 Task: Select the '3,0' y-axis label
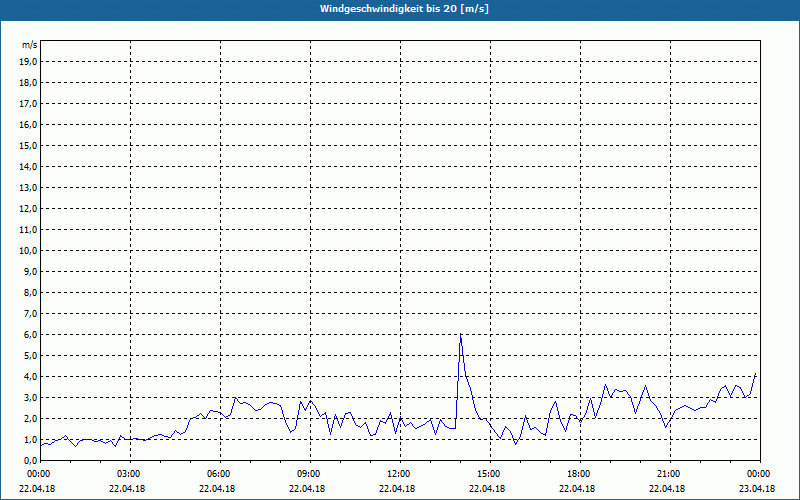coord(30,397)
